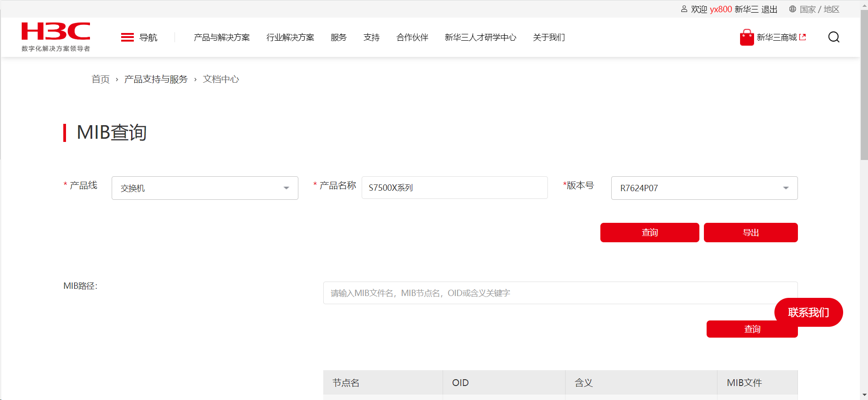Open the hamburger 导航 menu icon
The width and height of the screenshot is (868, 400).
tap(127, 37)
